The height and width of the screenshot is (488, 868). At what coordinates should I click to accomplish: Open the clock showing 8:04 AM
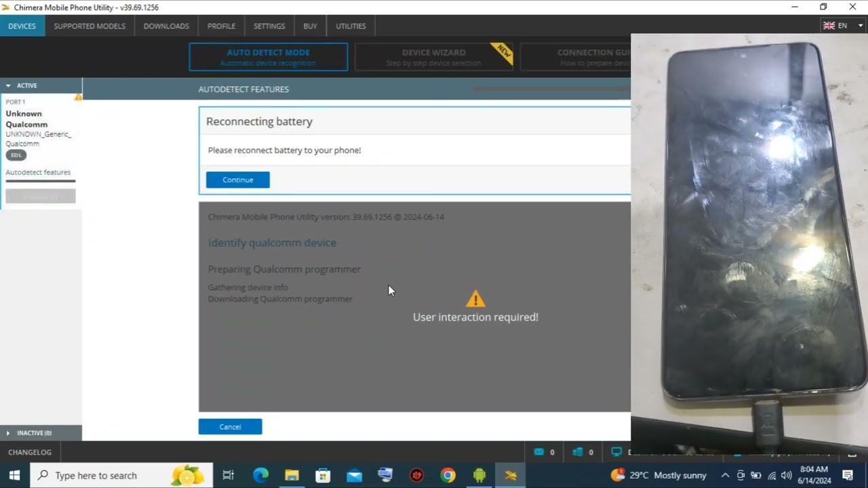coord(815,475)
